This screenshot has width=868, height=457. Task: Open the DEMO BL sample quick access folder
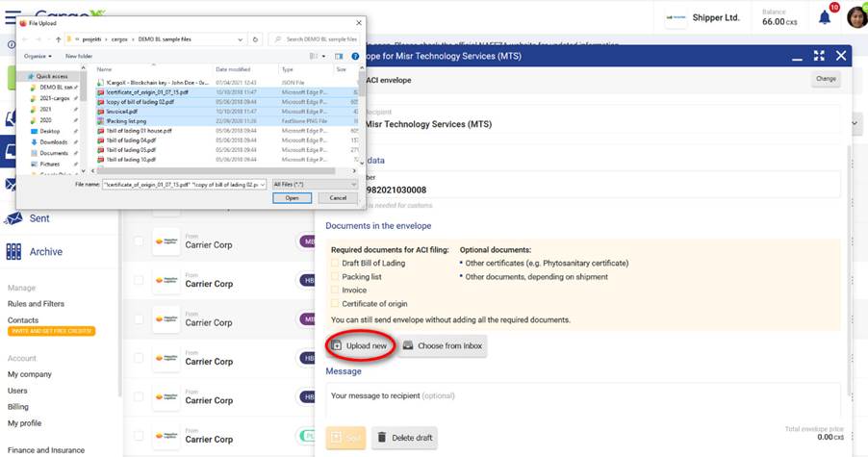point(56,88)
